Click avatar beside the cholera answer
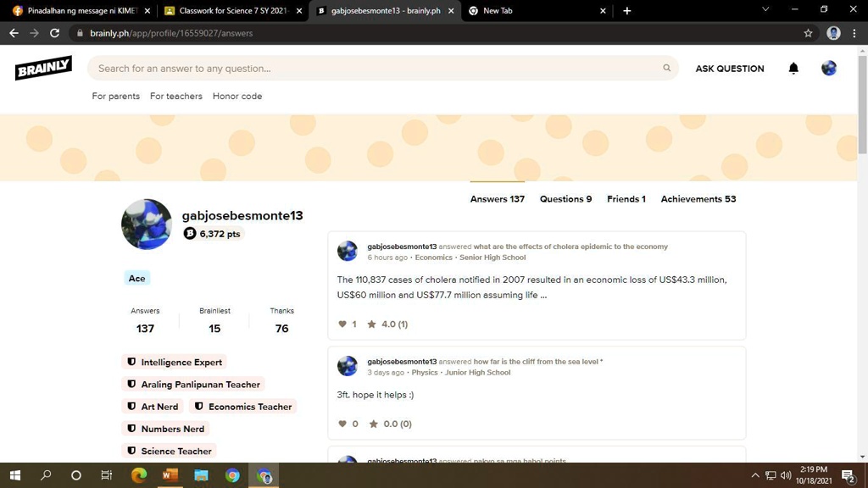The width and height of the screenshot is (868, 488). 348,251
